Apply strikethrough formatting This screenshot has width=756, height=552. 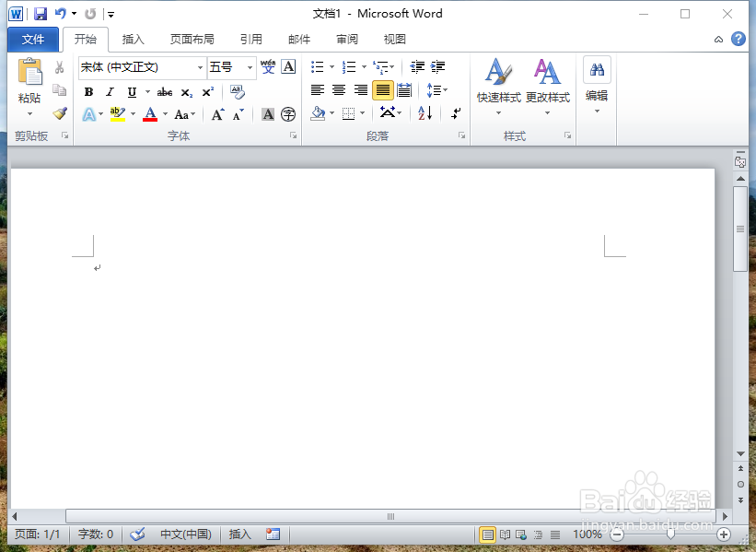tap(165, 91)
